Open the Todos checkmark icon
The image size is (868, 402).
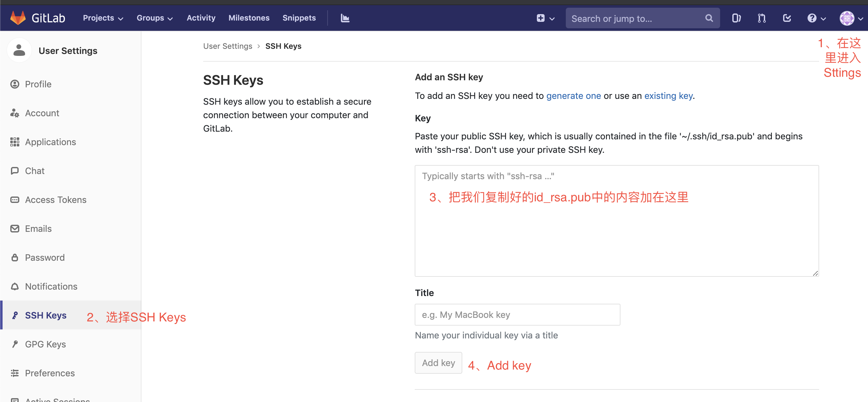click(787, 18)
